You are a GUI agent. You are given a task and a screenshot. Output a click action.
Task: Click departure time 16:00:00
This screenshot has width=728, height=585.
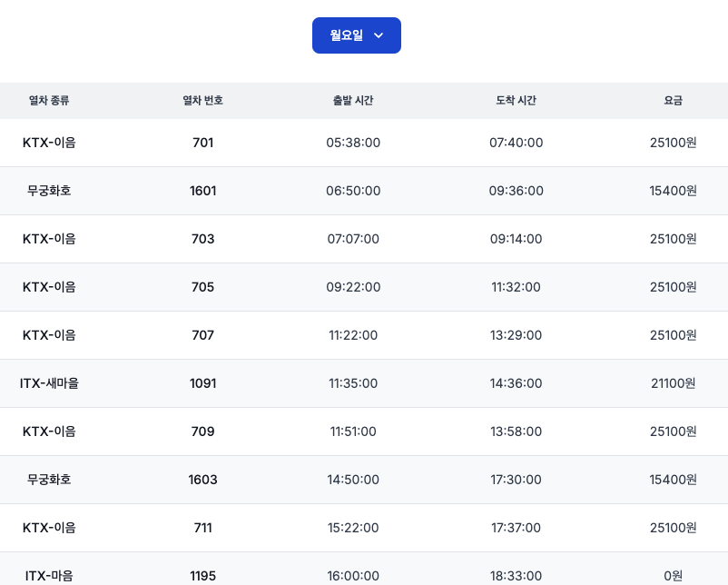click(353, 576)
